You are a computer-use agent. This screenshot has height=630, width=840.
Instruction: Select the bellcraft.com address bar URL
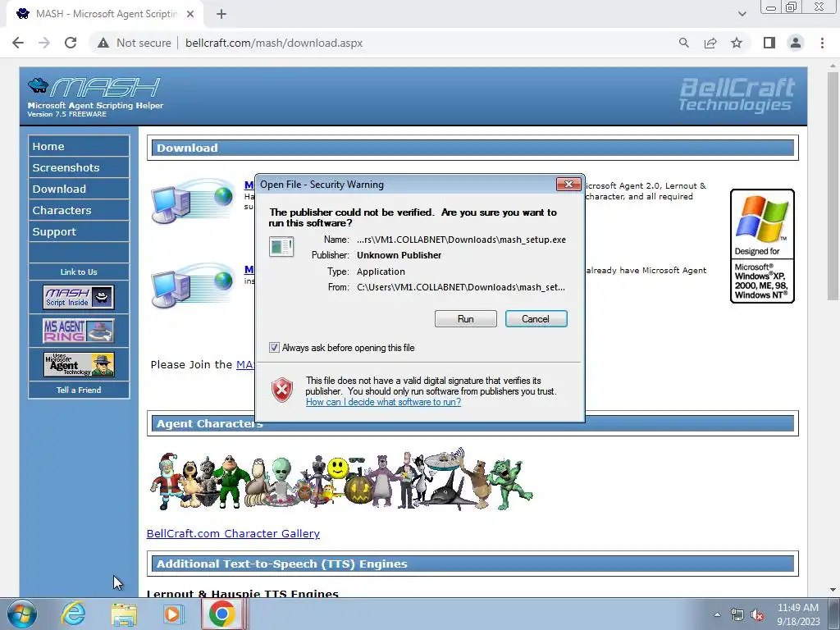point(274,43)
